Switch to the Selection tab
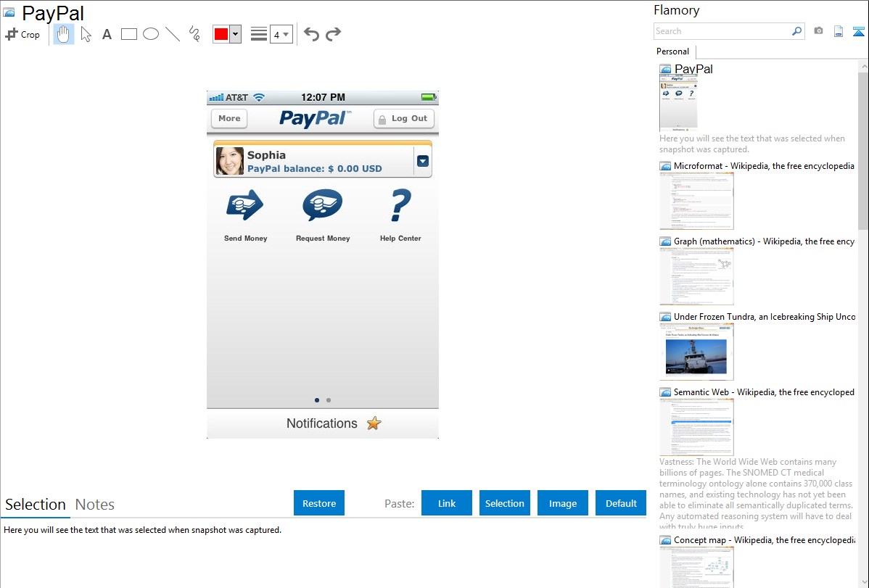 pos(36,505)
